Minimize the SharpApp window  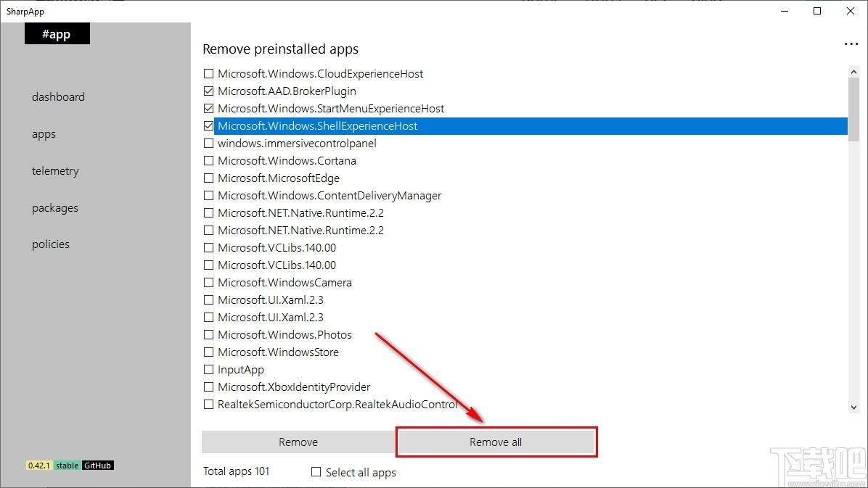785,11
